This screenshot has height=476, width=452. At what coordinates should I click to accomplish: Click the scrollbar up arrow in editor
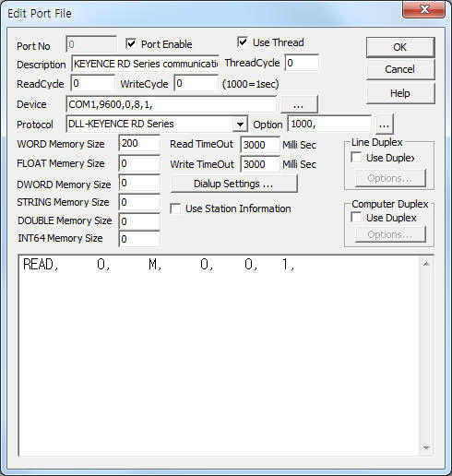[426, 264]
